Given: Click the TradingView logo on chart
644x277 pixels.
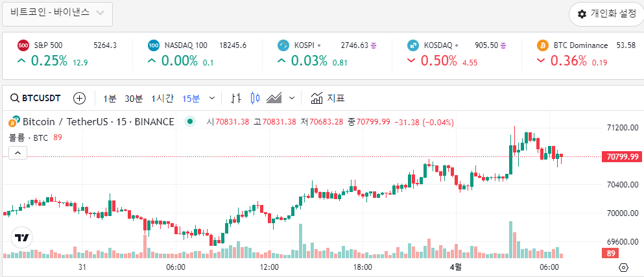Looking at the screenshot, I should pyautogui.click(x=21, y=237).
